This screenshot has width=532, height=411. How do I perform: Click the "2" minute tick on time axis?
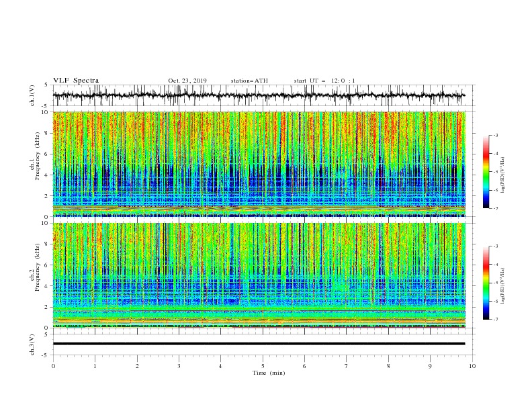[x=137, y=366]
